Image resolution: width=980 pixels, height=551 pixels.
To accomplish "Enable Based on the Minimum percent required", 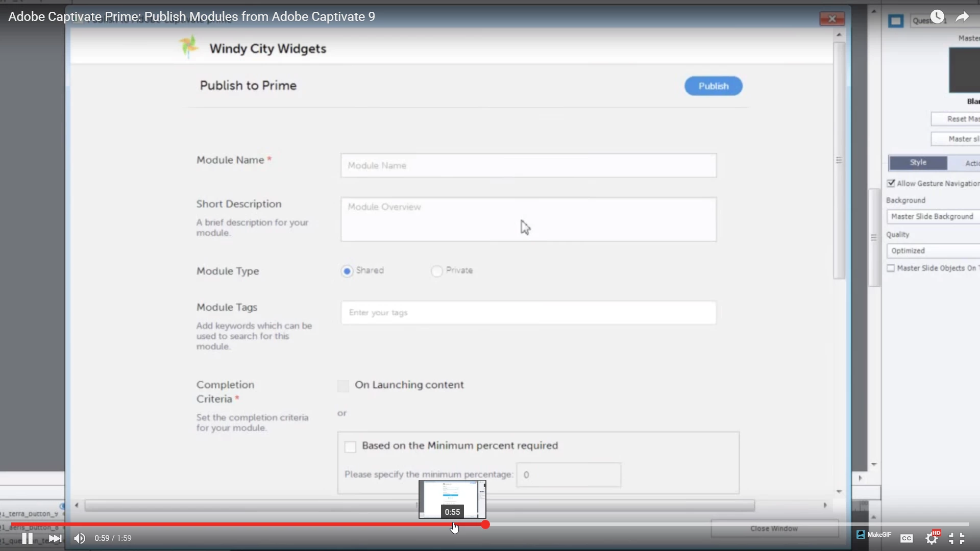I will [x=350, y=447].
